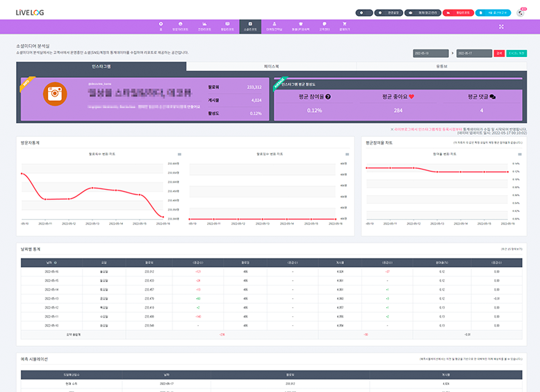Open the crown-icon nav item
This screenshot has width=540, height=392.
pos(301,26)
